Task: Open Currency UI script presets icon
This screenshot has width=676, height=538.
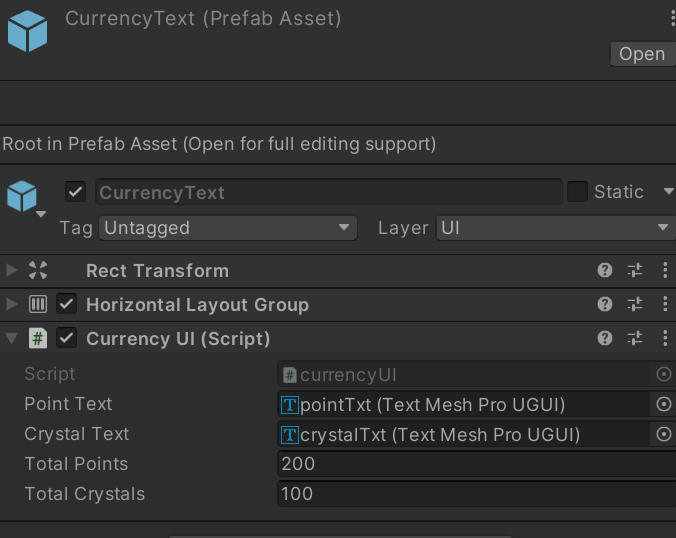Action: coord(635,338)
